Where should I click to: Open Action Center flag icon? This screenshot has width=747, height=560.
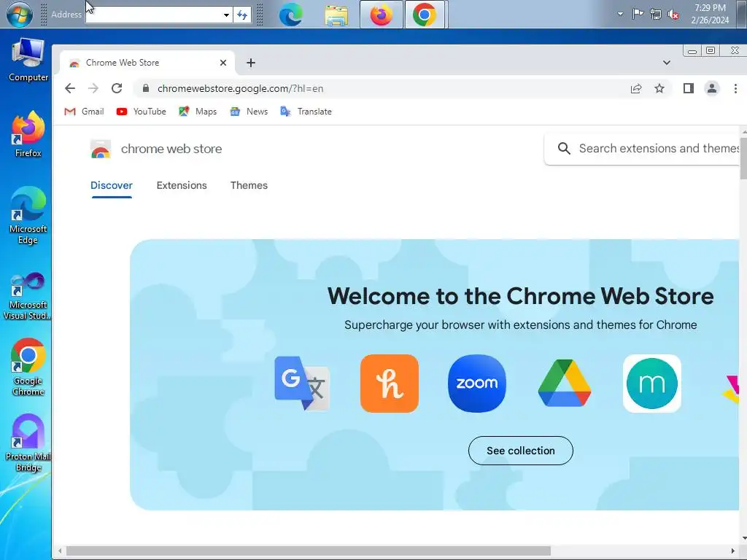coord(638,14)
